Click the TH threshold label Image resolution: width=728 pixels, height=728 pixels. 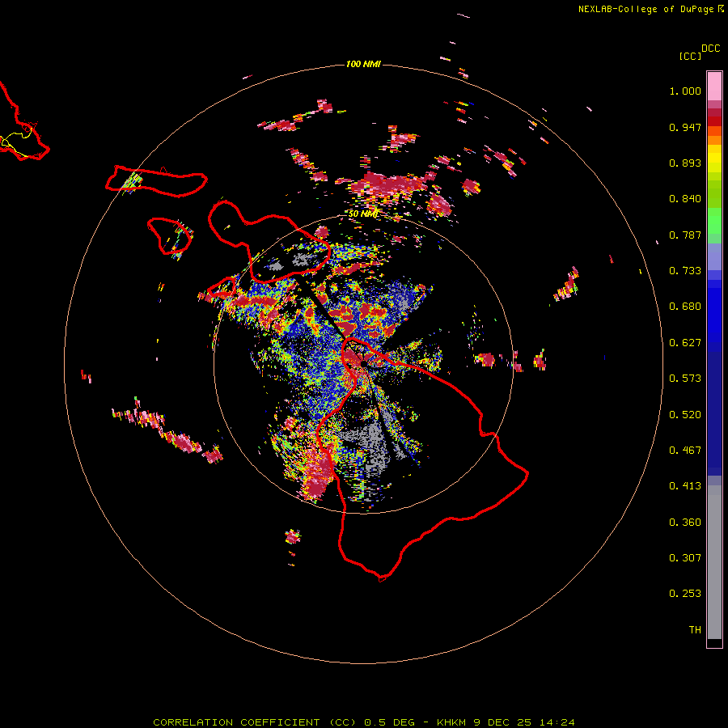[695, 630]
